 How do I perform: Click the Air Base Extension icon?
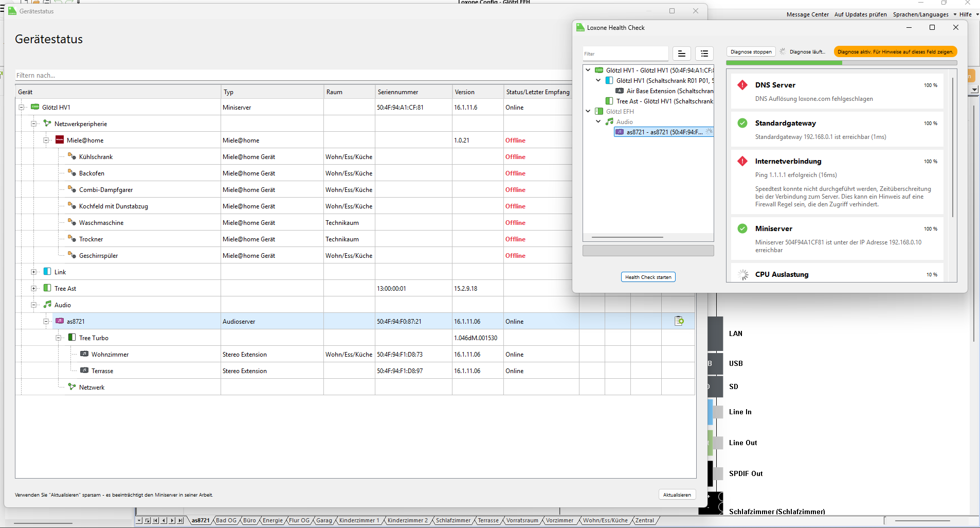coord(620,91)
